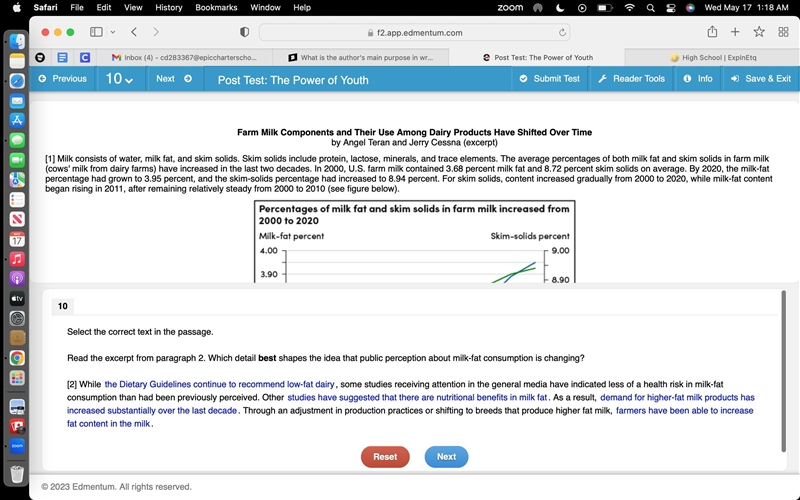
Task: Switch to Post Test: The Power of Youth tab
Action: [x=537, y=57]
